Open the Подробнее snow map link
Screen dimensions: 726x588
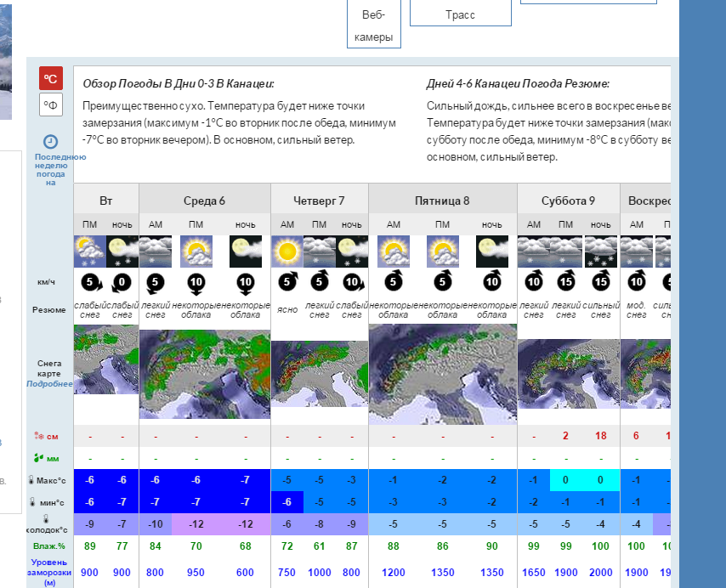pos(49,383)
